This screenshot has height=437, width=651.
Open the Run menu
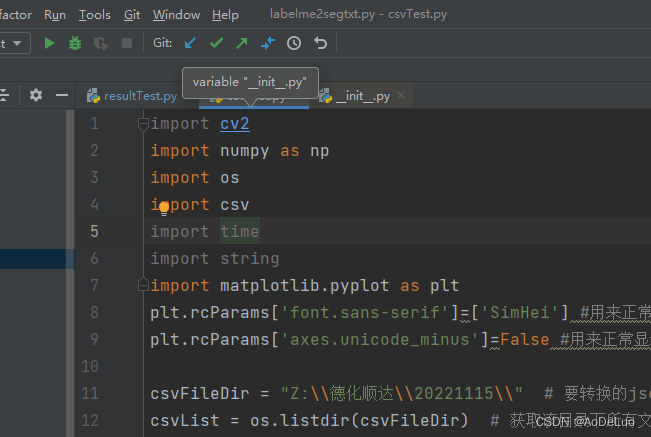[x=55, y=15]
